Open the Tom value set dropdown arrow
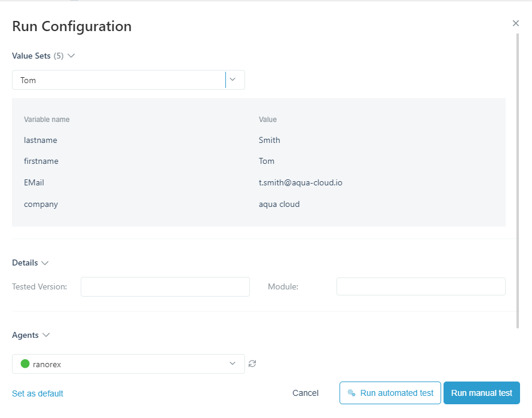532x418 pixels. click(233, 80)
